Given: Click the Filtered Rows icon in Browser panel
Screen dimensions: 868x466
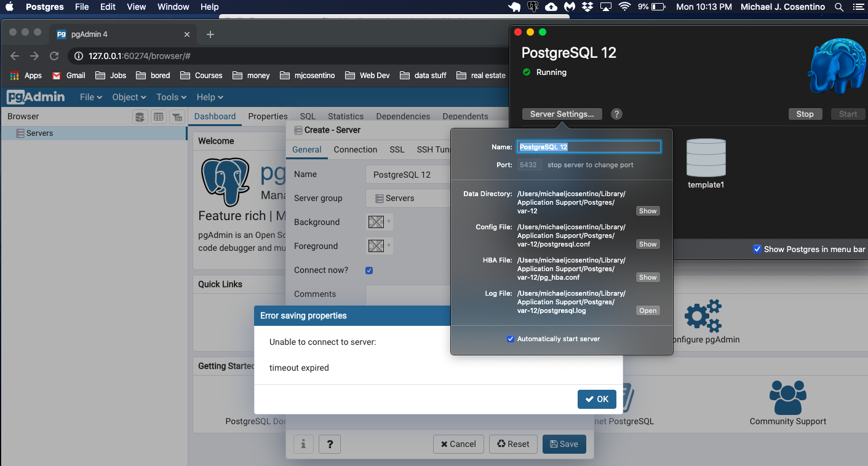Looking at the screenshot, I should coord(177,117).
